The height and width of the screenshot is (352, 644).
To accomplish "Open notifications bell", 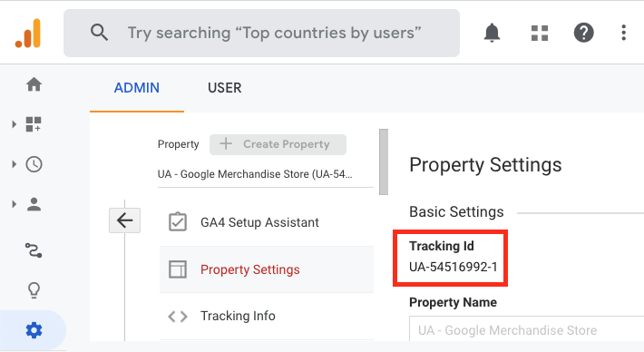I will pyautogui.click(x=492, y=33).
